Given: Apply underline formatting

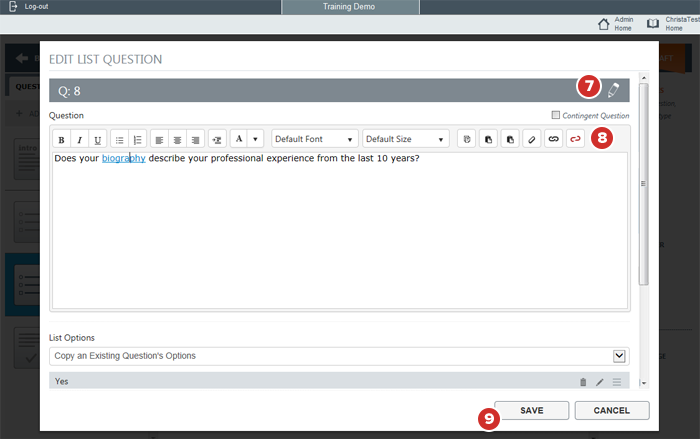Looking at the screenshot, I should tap(97, 139).
